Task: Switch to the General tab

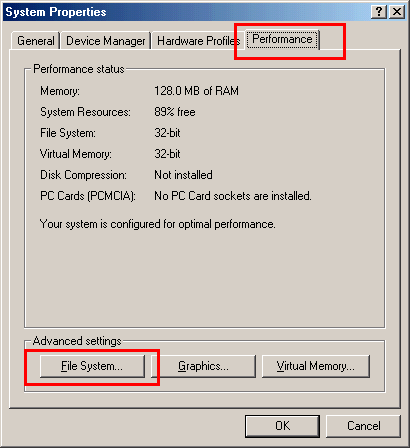Action: [36, 41]
